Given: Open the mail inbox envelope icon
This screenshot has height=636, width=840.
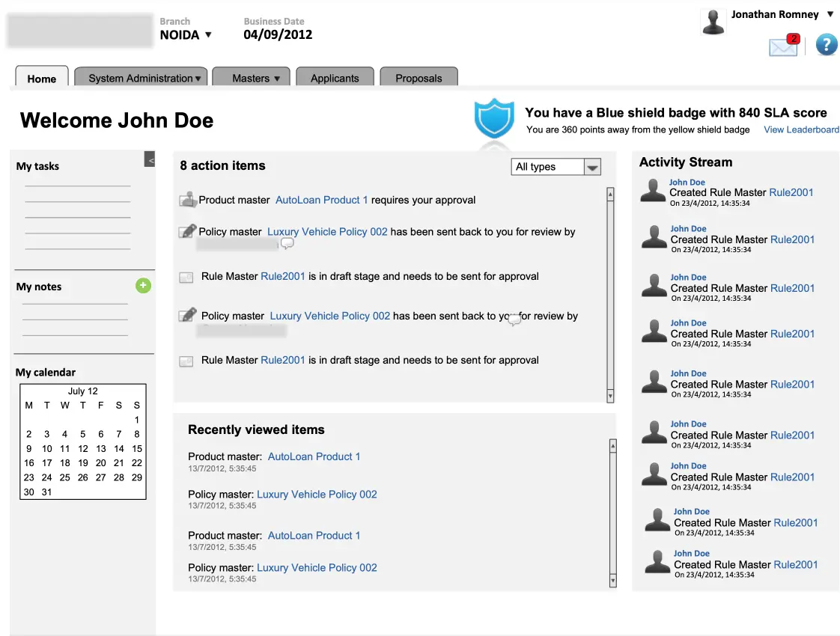Looking at the screenshot, I should click(x=782, y=46).
